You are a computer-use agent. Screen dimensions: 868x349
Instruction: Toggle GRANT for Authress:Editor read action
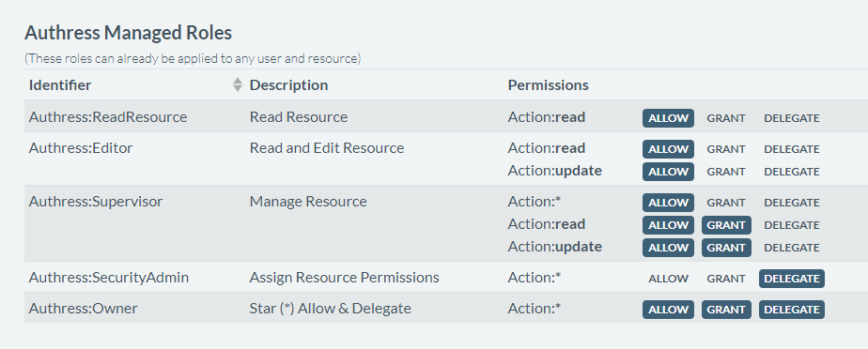click(x=726, y=149)
